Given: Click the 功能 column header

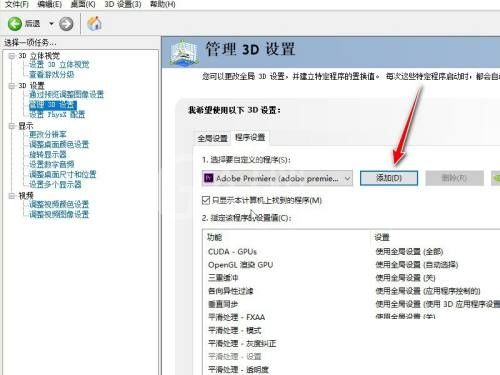Looking at the screenshot, I should 215,237.
